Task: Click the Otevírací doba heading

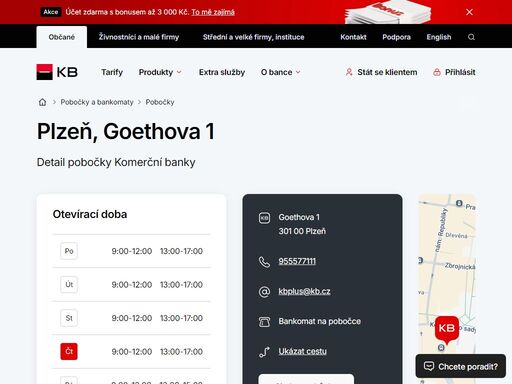Action: 90,214
